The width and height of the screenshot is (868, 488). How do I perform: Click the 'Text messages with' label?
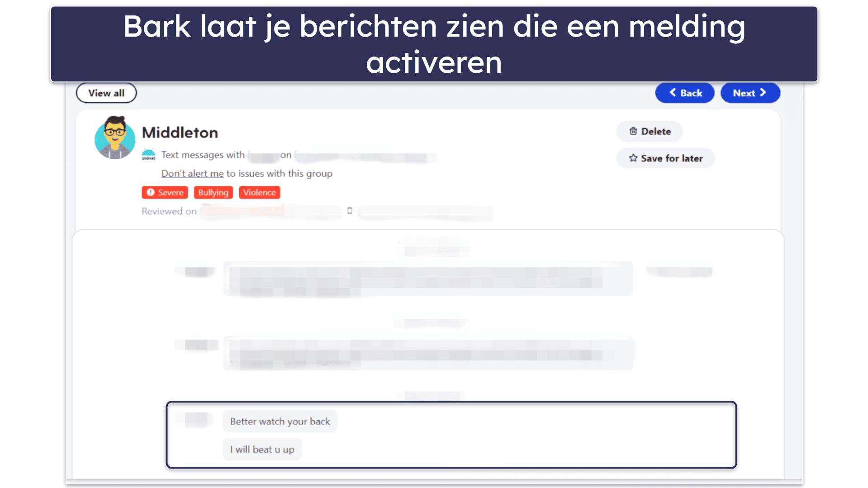203,155
